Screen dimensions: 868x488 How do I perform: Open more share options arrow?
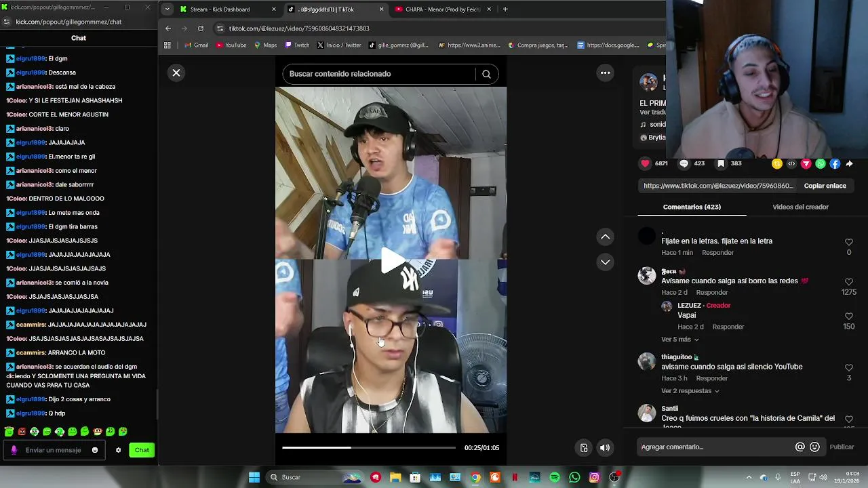pyautogui.click(x=849, y=163)
